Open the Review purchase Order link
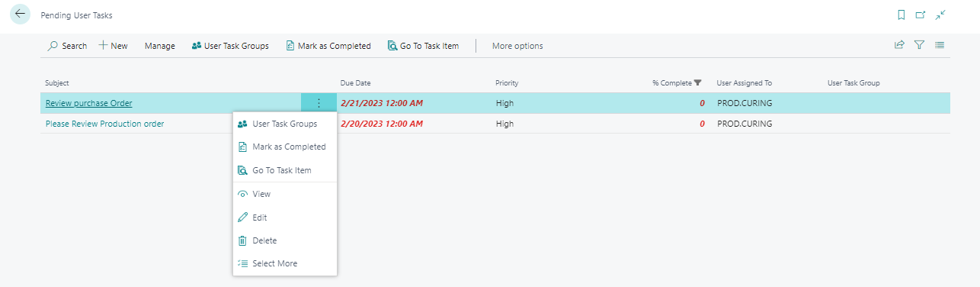 click(88, 103)
